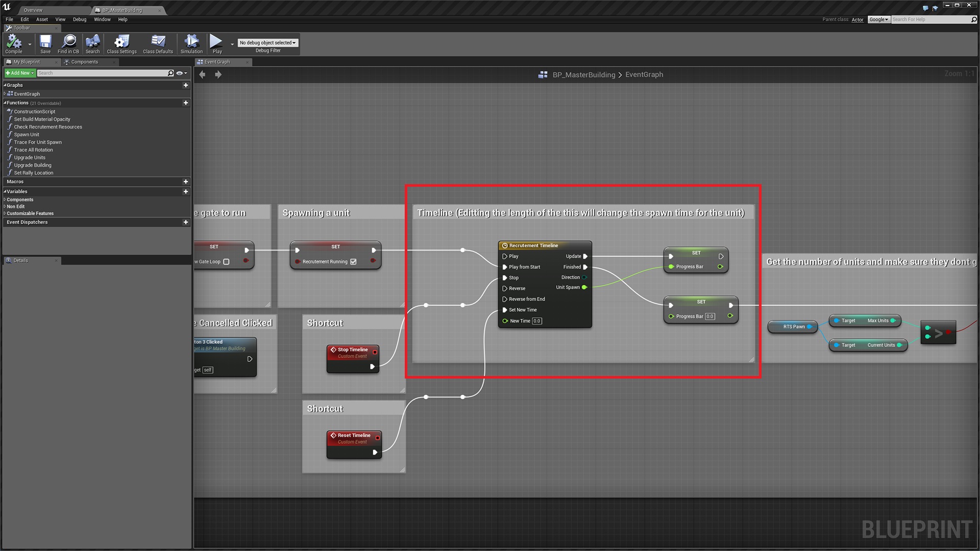The height and width of the screenshot is (551, 980).
Task: Click the My Blueprint view options eye
Action: [x=180, y=73]
